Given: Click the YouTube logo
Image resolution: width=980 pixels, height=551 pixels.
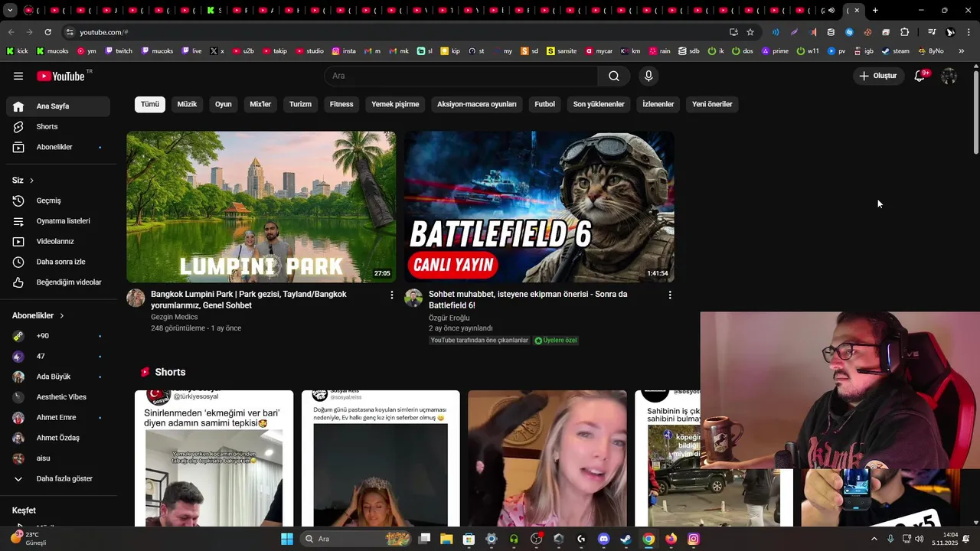Looking at the screenshot, I should click(60, 76).
